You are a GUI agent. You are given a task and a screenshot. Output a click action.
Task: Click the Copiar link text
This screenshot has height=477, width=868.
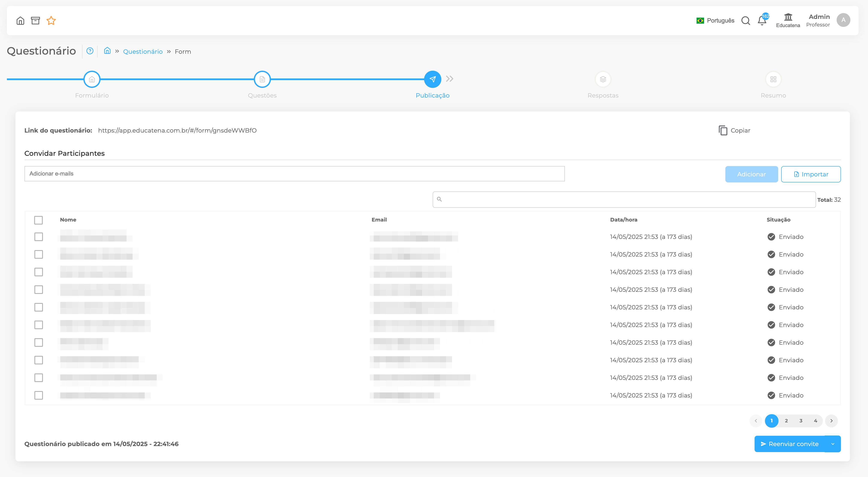coord(740,130)
